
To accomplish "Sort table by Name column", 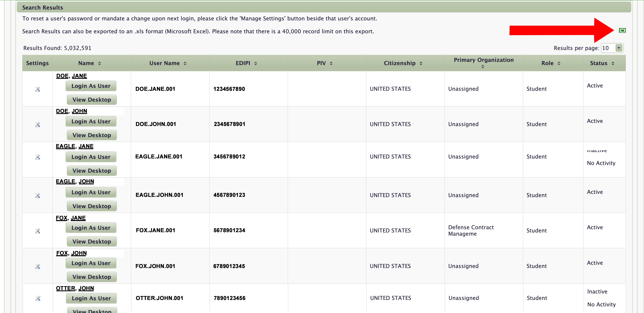I will (89, 63).
